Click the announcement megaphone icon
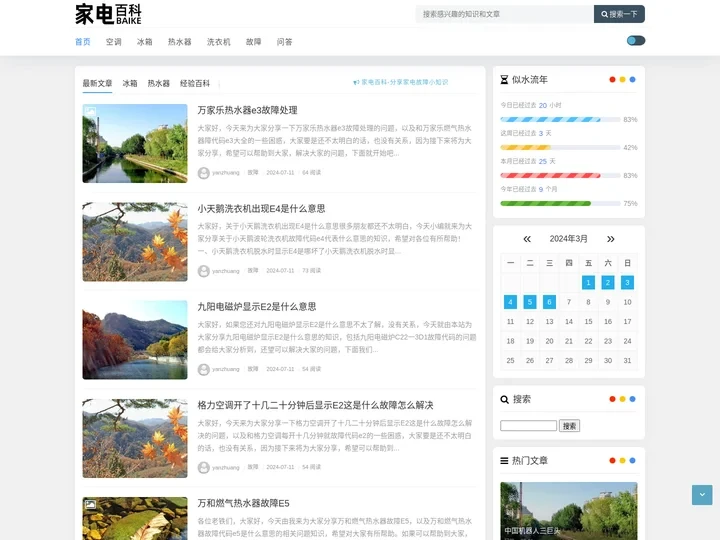720x540 pixels. (355, 83)
